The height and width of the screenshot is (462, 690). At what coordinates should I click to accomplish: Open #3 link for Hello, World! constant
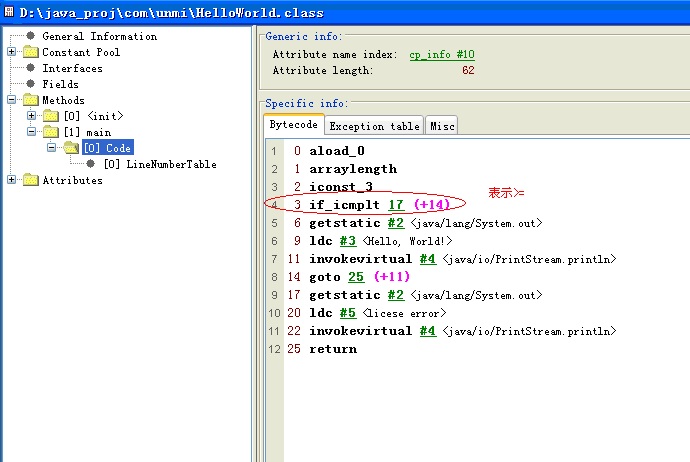point(348,241)
